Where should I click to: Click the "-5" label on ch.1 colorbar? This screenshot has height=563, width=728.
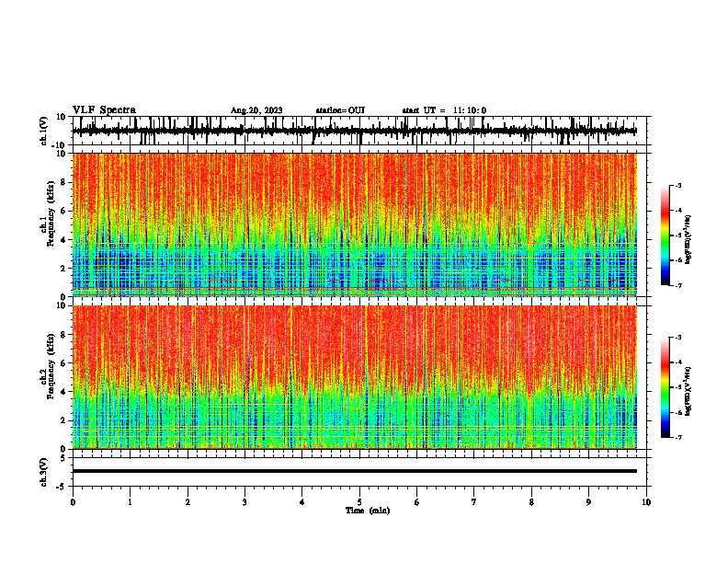[x=677, y=236]
